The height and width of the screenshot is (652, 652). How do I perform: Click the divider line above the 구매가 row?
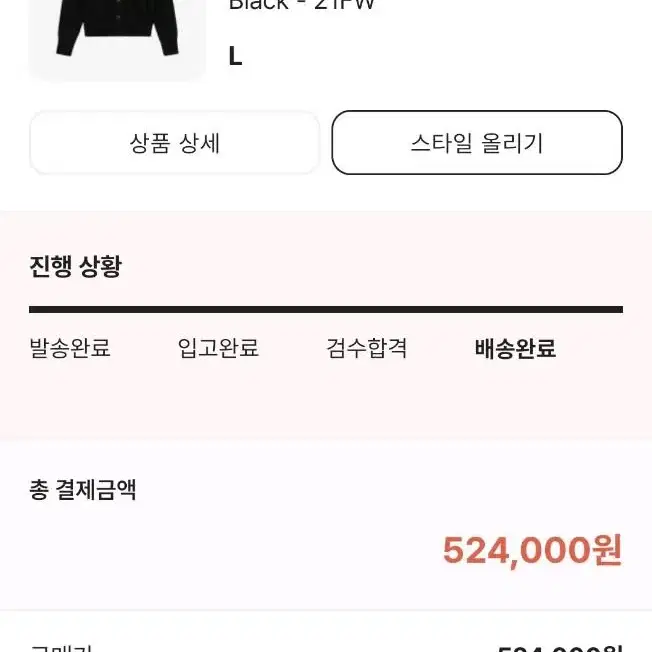point(326,610)
